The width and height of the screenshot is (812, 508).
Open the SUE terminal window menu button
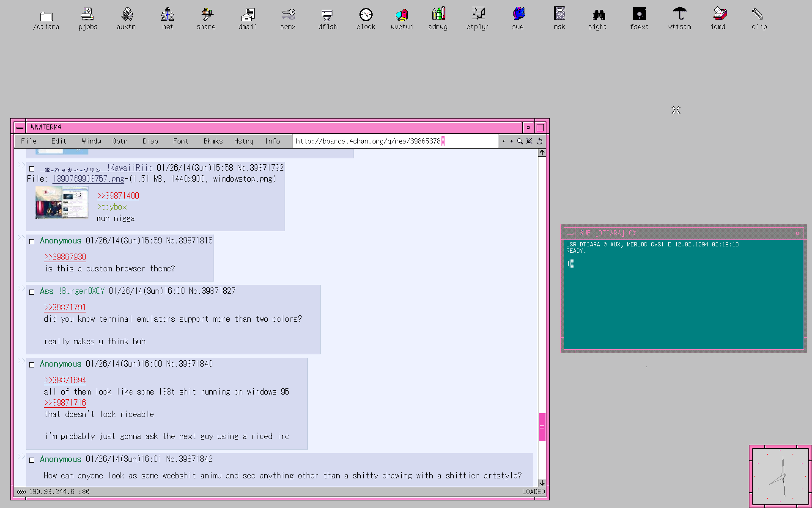[570, 233]
